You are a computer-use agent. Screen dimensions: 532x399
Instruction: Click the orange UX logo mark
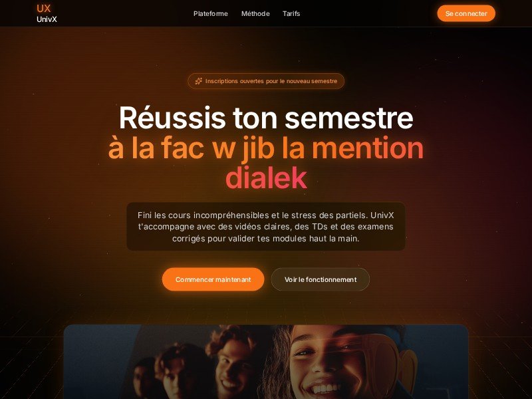[43, 8]
